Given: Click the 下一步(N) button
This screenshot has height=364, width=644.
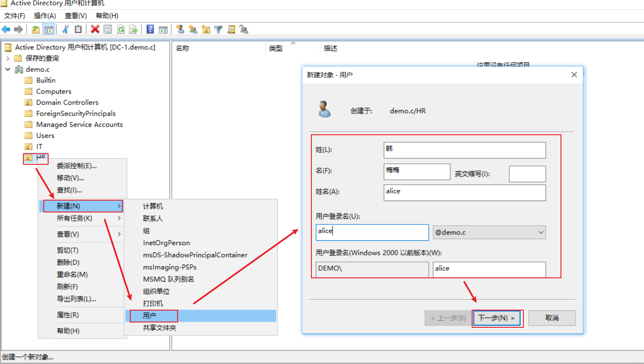Looking at the screenshot, I should click(x=496, y=318).
